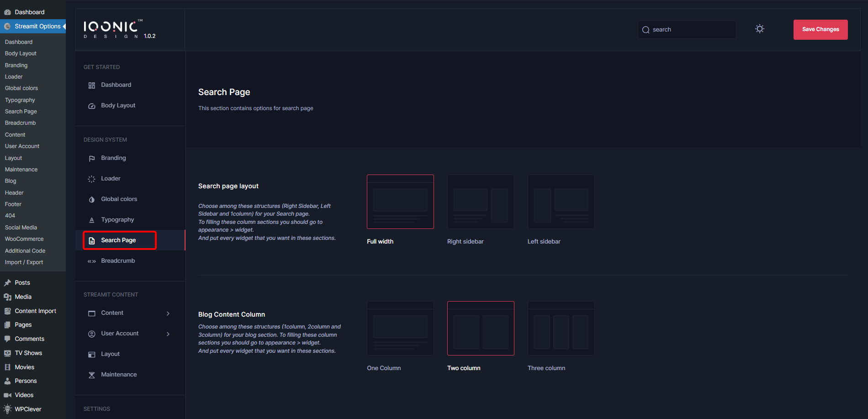Open Social Media in WordPress submenu
Viewport: 868px width, 419px height.
[x=21, y=228]
